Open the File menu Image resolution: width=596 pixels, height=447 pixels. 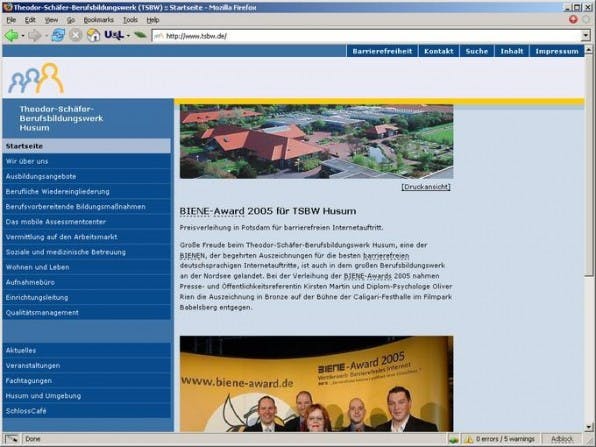[x=11, y=20]
